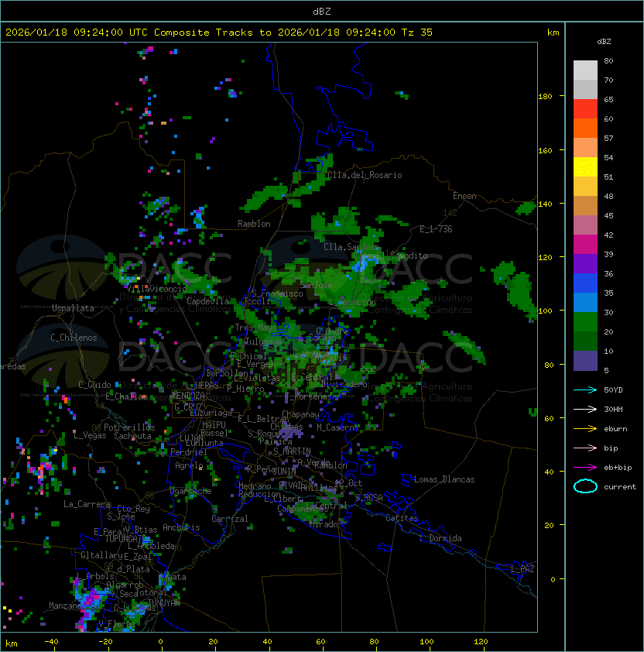Select the magenta swatch in dBZ scale
644x652 pixels.
585,245
